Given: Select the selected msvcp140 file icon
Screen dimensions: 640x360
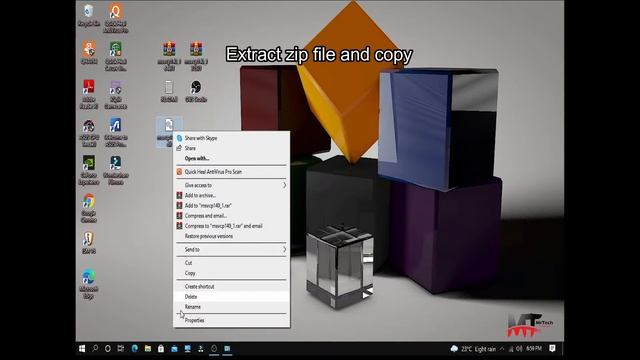Looking at the screenshot, I should point(165,131).
